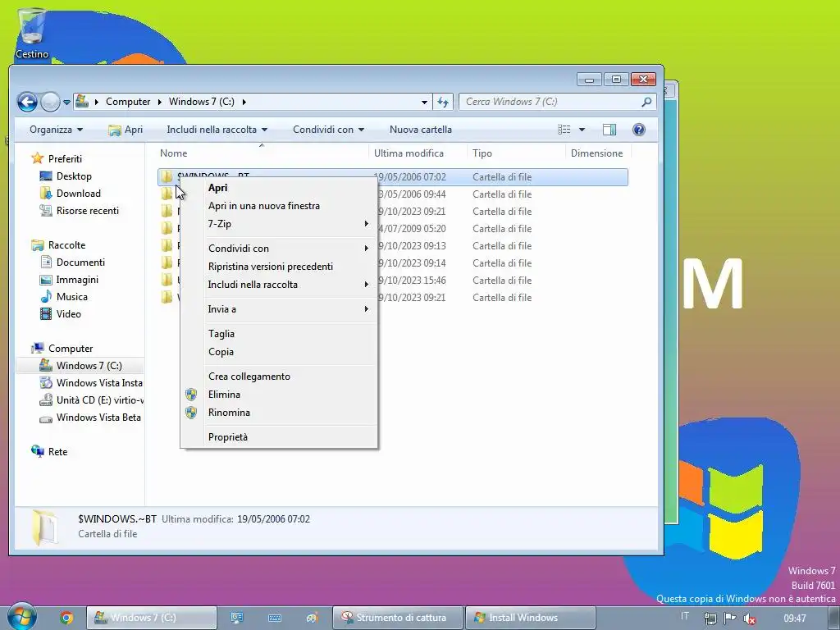Screen dimensions: 840x630
Task: Sort by the Tipo column header
Action: (517, 153)
